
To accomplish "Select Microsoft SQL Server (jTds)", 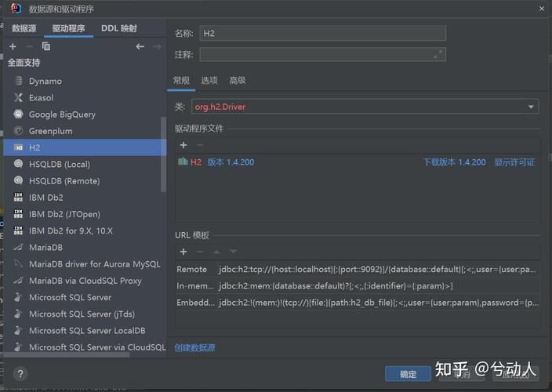I will pyautogui.click(x=85, y=314).
